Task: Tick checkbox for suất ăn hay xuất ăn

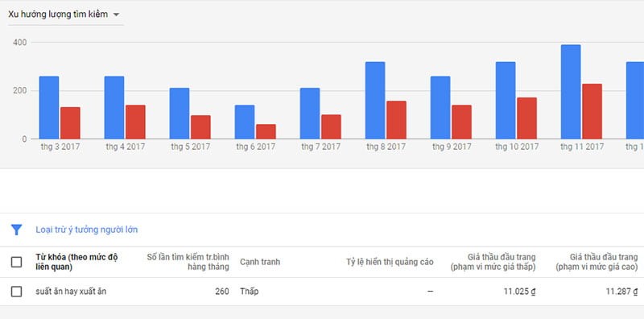Action: pyautogui.click(x=16, y=292)
